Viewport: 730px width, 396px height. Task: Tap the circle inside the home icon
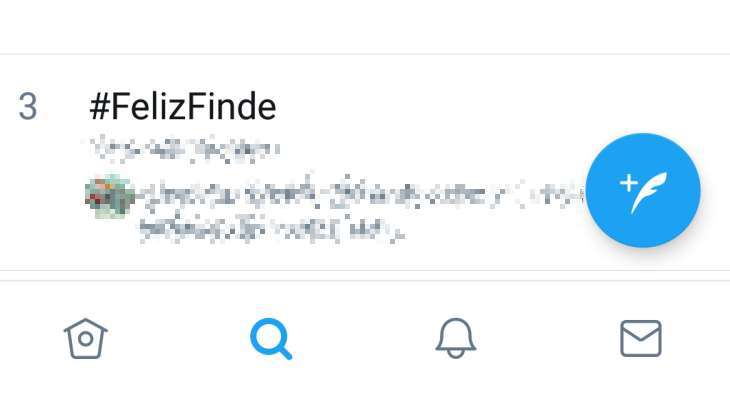86,339
